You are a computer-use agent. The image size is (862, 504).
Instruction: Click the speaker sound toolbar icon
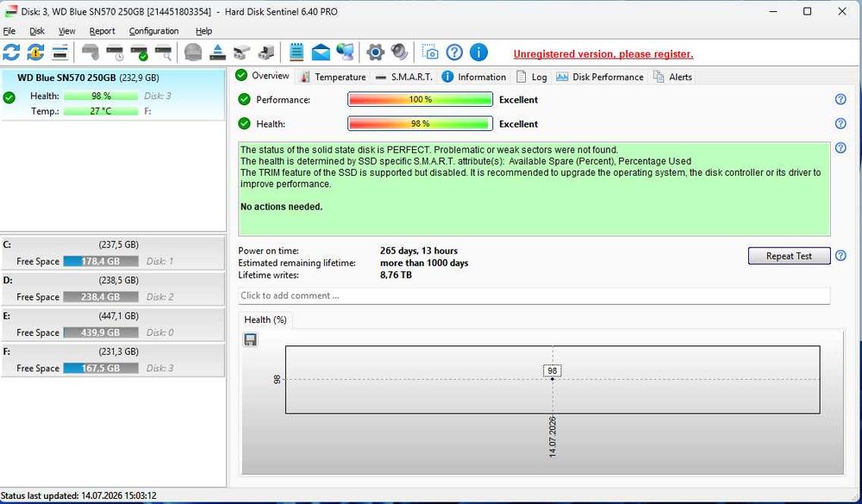399,53
